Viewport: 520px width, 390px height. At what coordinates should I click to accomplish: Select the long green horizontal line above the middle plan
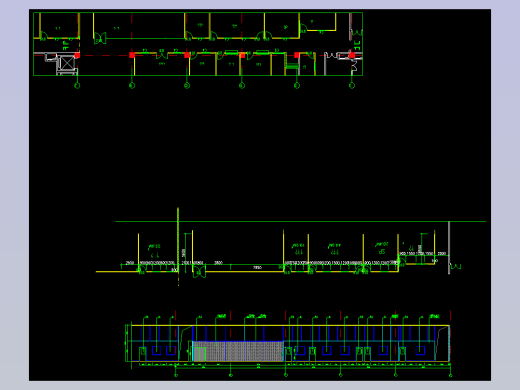click(300, 221)
